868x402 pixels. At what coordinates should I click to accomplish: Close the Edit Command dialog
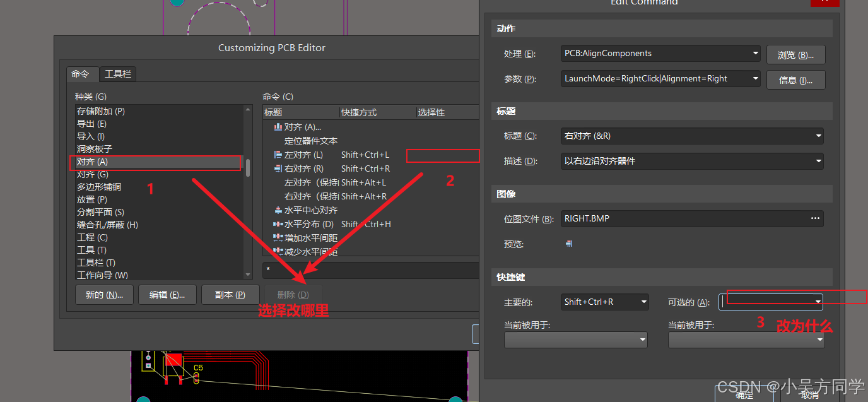coord(824,3)
